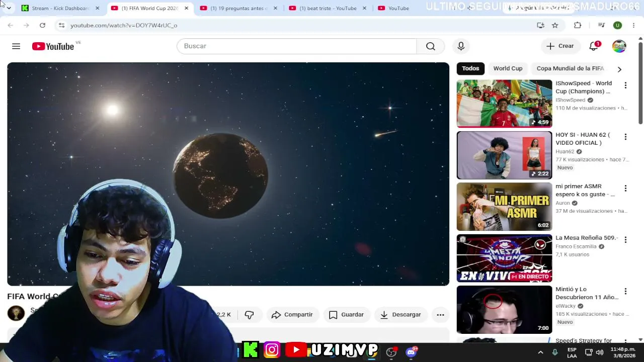Open the media controls toolbar icon

click(x=601, y=25)
